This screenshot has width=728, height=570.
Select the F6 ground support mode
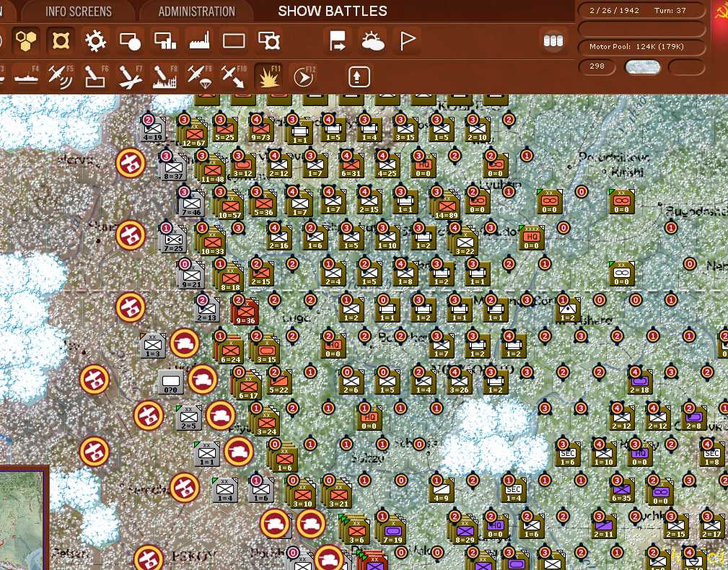coord(96,76)
